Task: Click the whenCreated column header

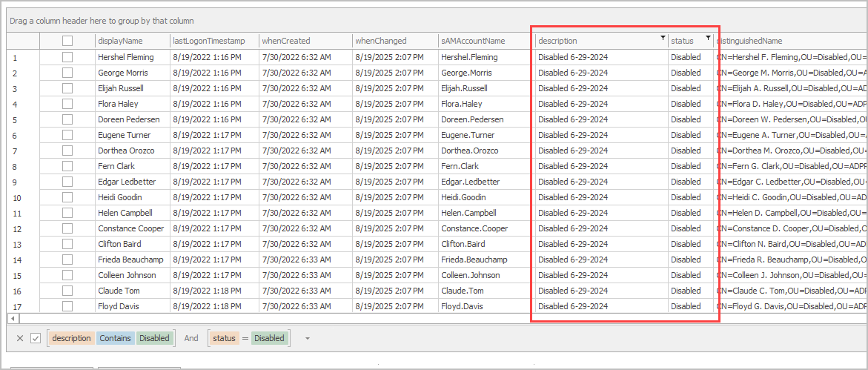Action: click(x=286, y=41)
